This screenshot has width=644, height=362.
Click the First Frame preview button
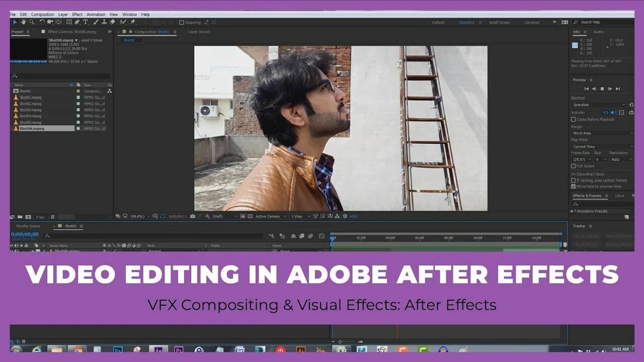pos(586,88)
